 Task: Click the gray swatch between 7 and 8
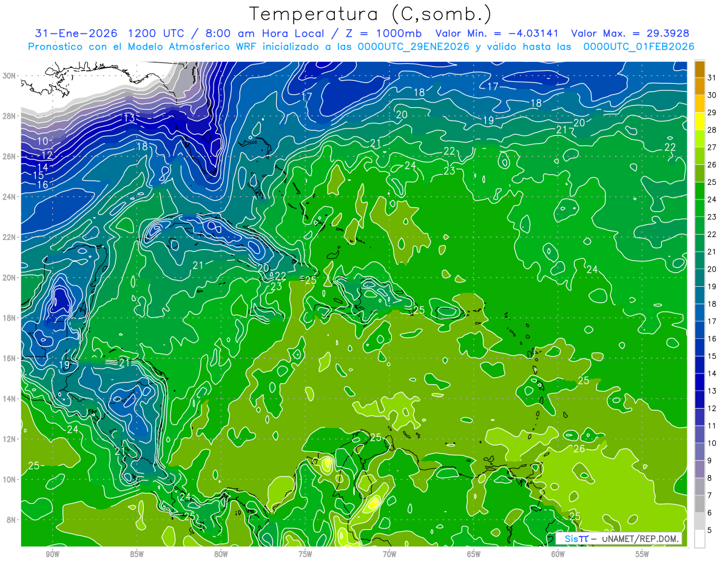[x=699, y=486]
